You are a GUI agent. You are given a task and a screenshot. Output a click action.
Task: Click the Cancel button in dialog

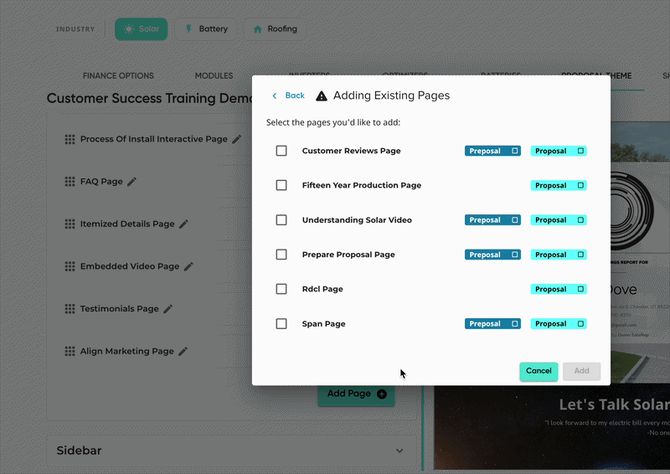pyautogui.click(x=538, y=371)
